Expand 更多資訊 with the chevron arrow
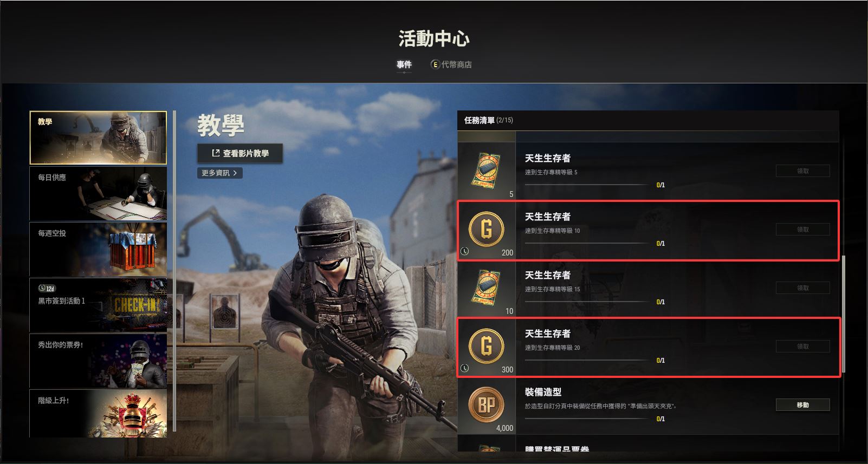Viewport: 868px width, 464px height. coord(219,173)
